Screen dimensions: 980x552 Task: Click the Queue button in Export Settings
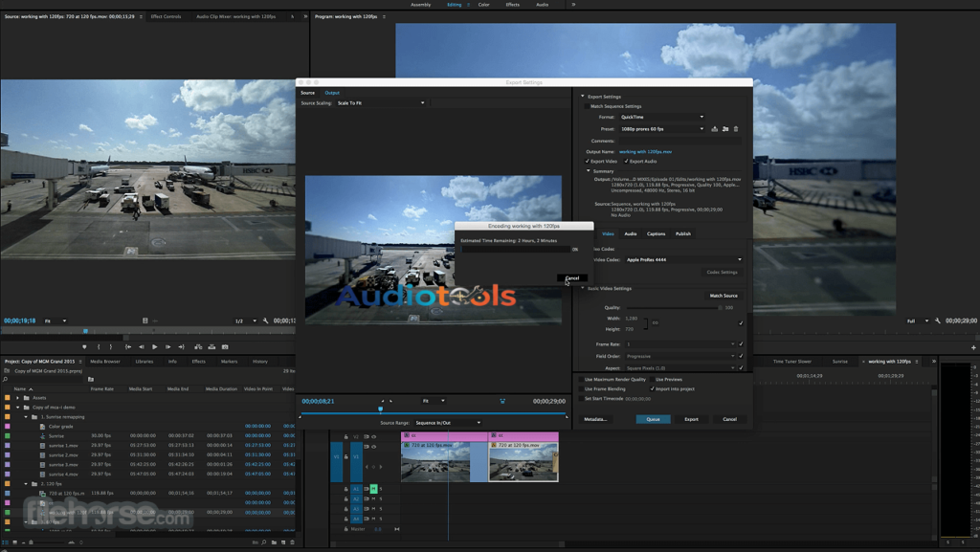click(654, 419)
